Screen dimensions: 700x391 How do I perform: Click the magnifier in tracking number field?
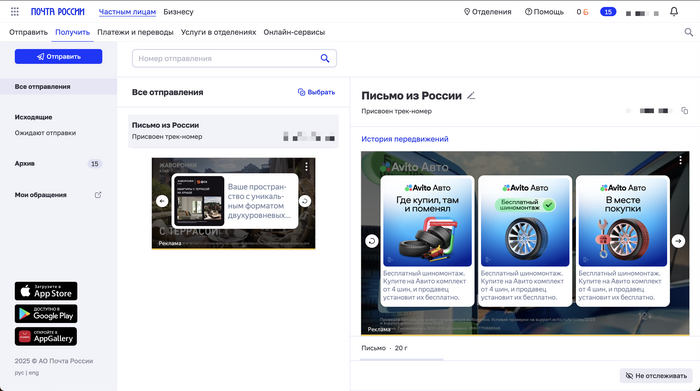(325, 58)
